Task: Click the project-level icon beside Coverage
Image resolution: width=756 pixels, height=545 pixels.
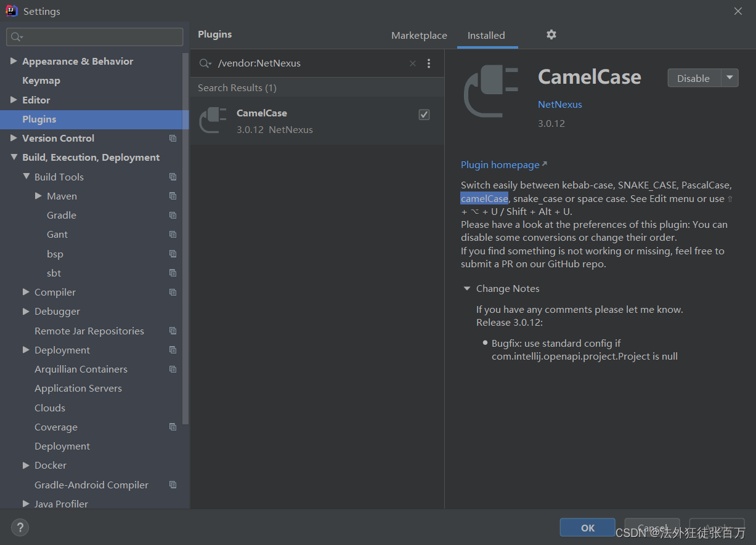Action: pyautogui.click(x=173, y=427)
